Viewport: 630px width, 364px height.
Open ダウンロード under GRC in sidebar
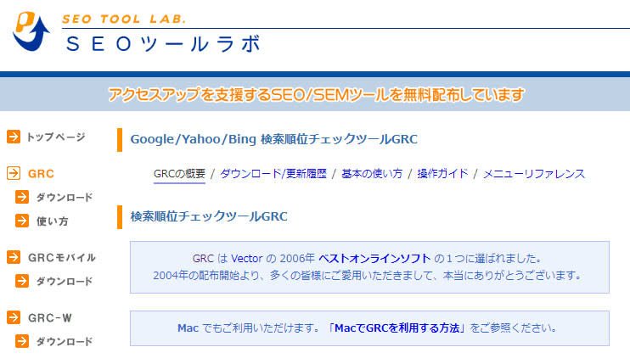65,198
